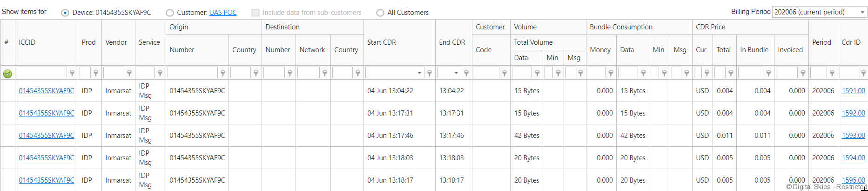
Task: Expand the End CDR filter dropdown
Action: pos(456,73)
